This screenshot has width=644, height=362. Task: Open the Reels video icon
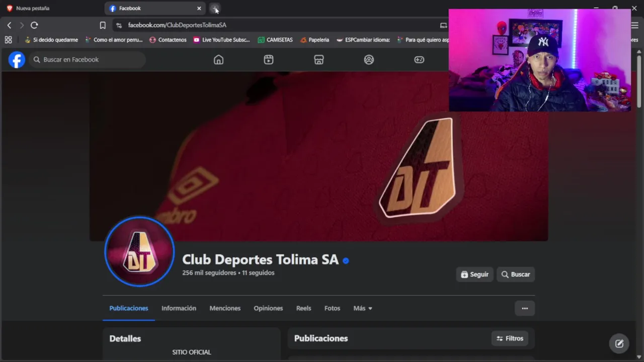(269, 60)
